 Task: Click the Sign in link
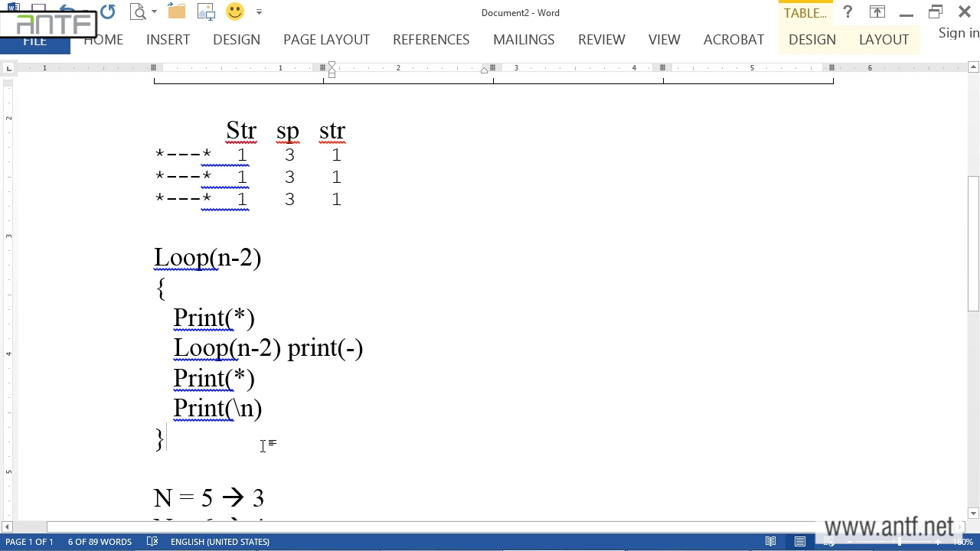click(959, 33)
